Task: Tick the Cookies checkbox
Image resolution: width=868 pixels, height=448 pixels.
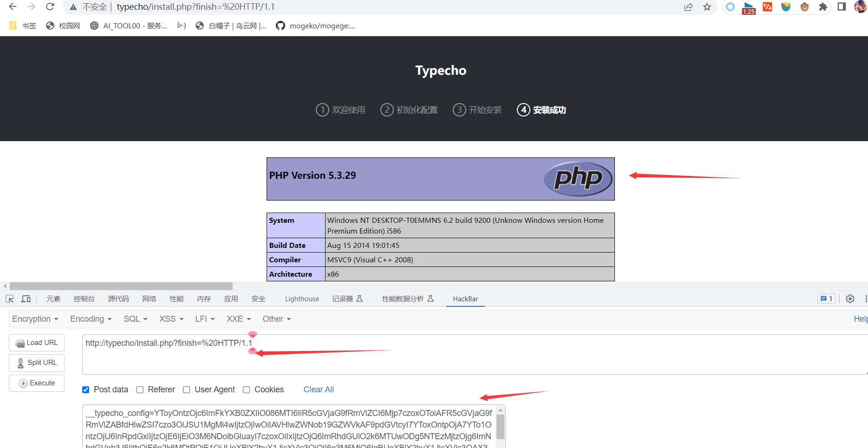Action: pyautogui.click(x=247, y=390)
